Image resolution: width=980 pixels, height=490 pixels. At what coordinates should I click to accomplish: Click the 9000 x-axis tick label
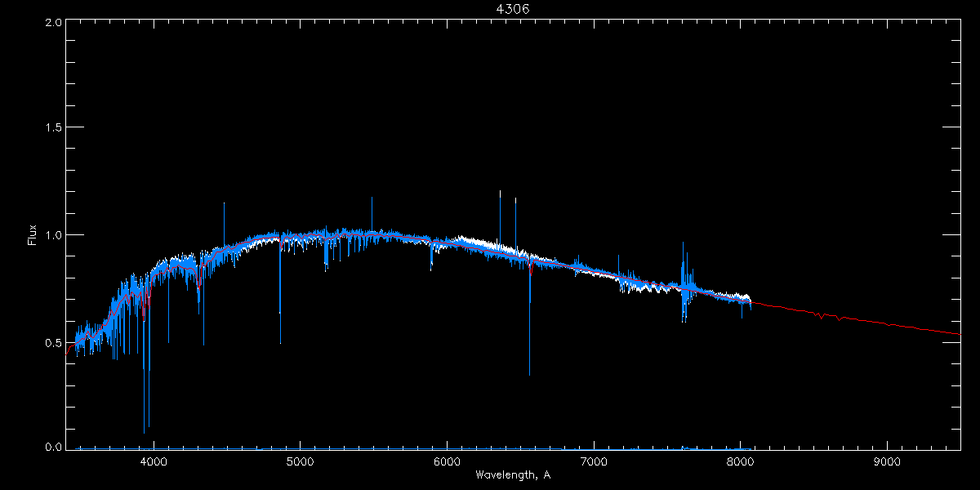pos(888,461)
